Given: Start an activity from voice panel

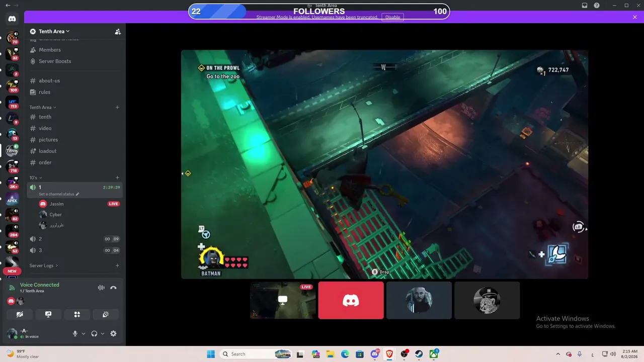Looking at the screenshot, I should [77, 314].
